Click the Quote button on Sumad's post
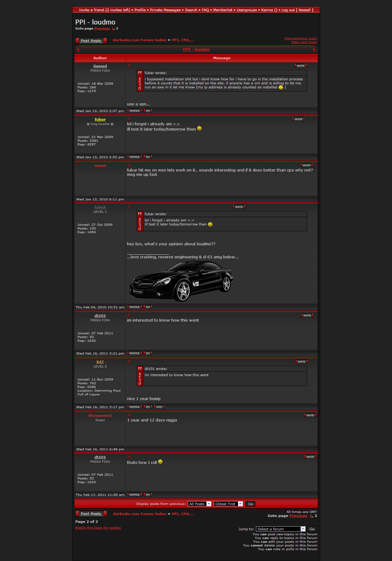This screenshot has width=392, height=561. pos(300,66)
